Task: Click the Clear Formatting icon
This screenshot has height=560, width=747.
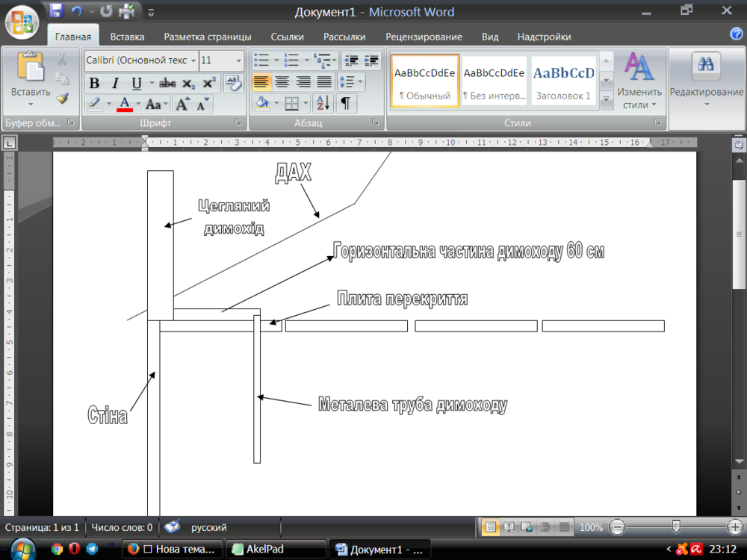Action: [233, 83]
